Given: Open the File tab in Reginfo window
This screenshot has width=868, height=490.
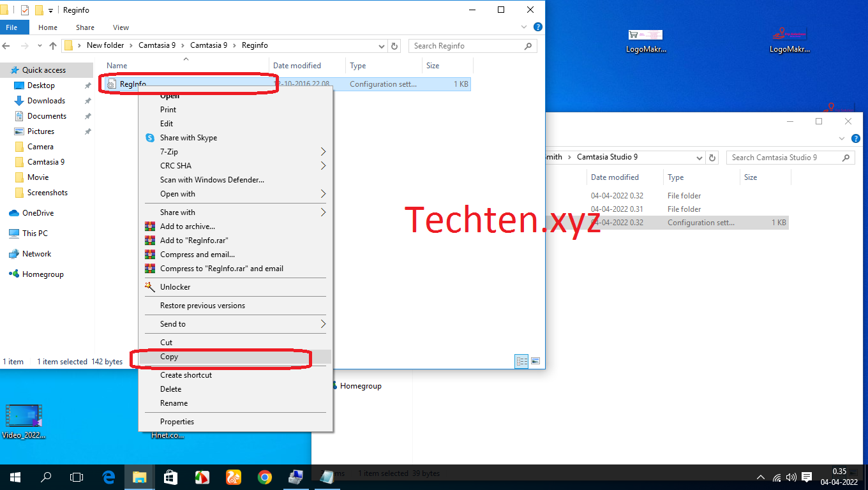Looking at the screenshot, I should [x=11, y=27].
